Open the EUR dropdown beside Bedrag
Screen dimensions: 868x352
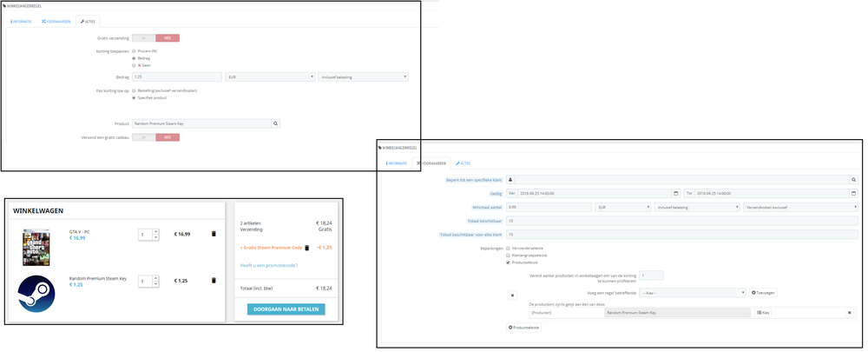(x=270, y=77)
